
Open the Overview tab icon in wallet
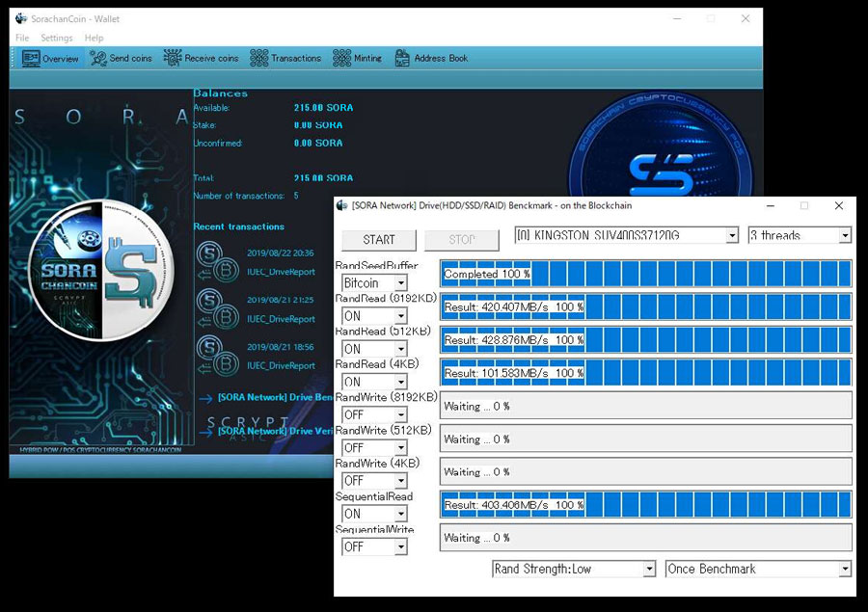(x=31, y=58)
